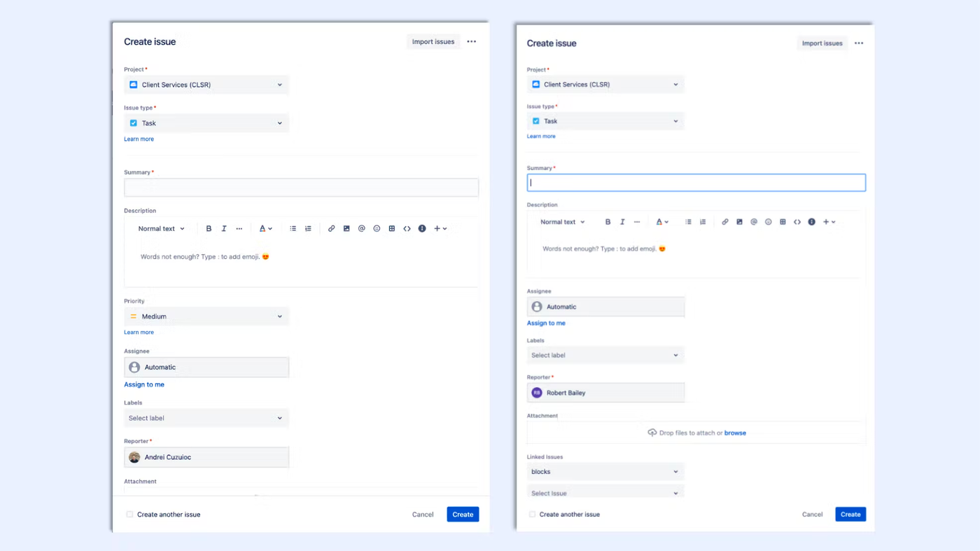Click the Import issues button
The height and width of the screenshot is (551, 980).
coord(433,41)
